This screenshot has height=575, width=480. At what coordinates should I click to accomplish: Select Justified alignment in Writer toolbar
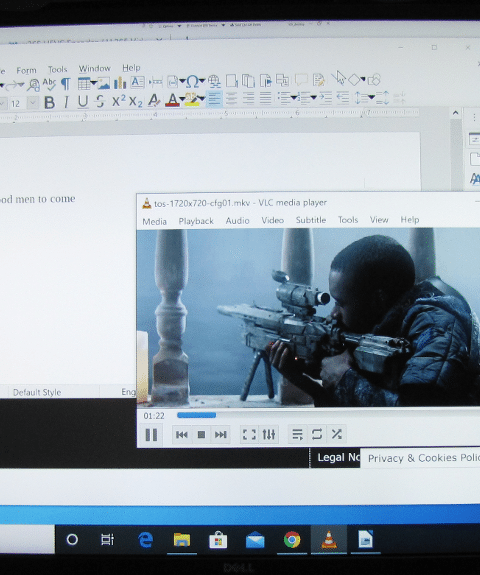[265, 98]
